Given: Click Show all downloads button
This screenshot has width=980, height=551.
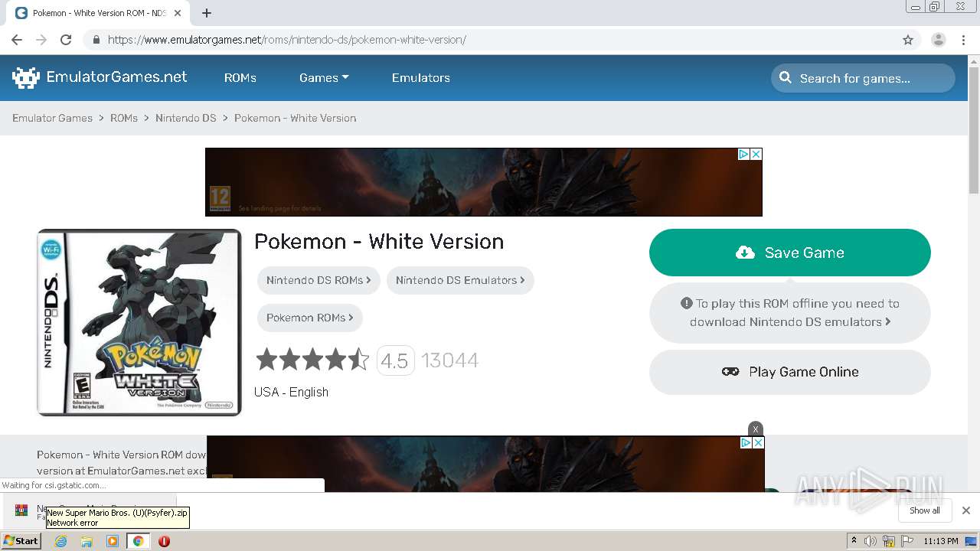Looking at the screenshot, I should pos(925,510).
